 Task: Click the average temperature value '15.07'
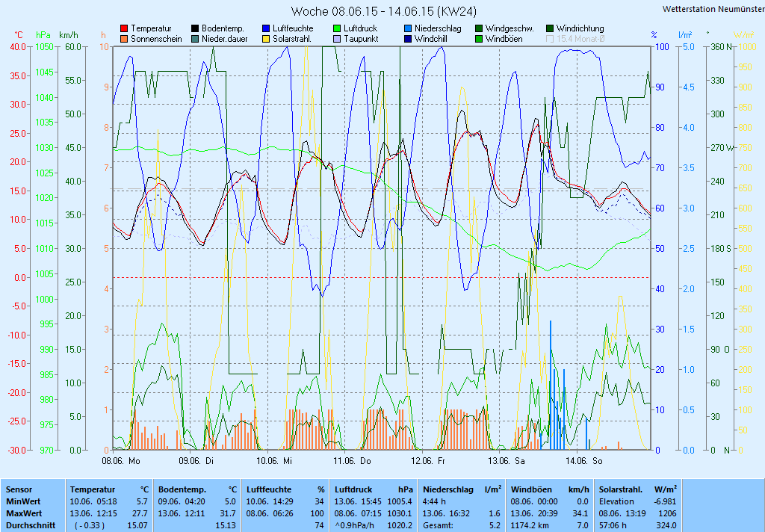coord(137,526)
